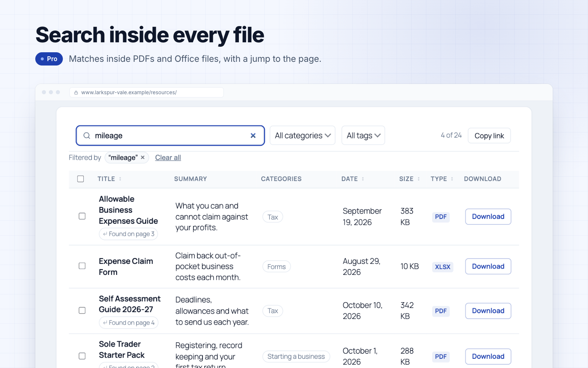Viewport: 588px width, 368px height.
Task: Click the "September 19, 2026" date cell
Action: tap(362, 216)
